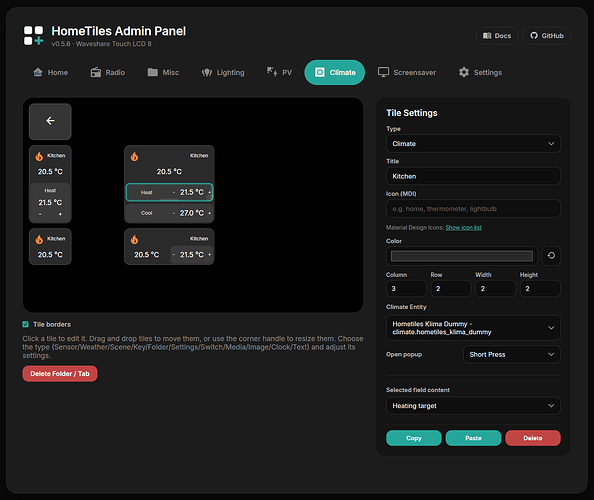Click the Height number field
Screen dimensions: 594x500
pos(540,289)
